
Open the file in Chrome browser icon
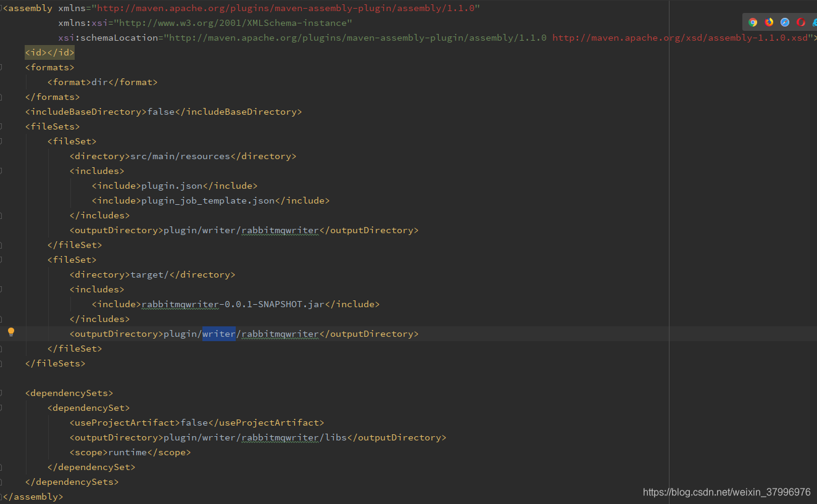tap(753, 22)
